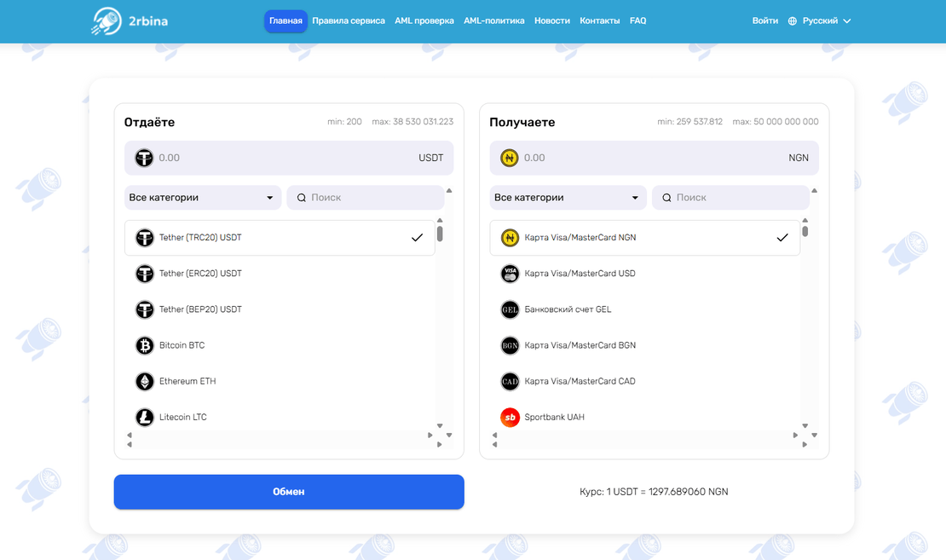Select Tether (TRC20) USDT checked option

(280, 238)
